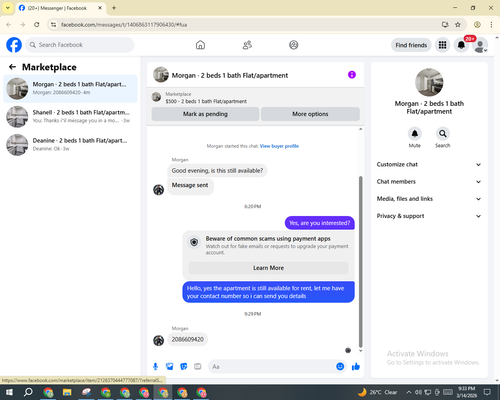Viewport: 500px width, 400px height.
Task: Click the Search Facebook field
Action: (80, 45)
